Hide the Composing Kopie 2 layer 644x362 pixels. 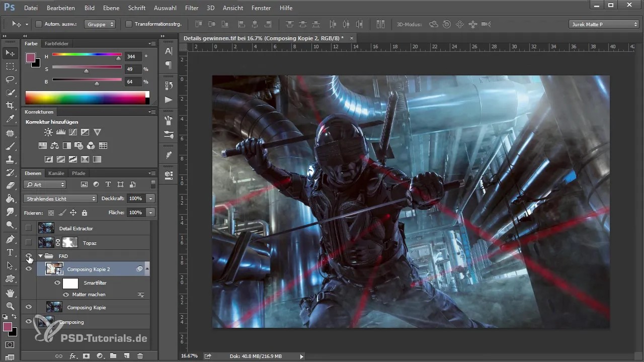click(29, 269)
